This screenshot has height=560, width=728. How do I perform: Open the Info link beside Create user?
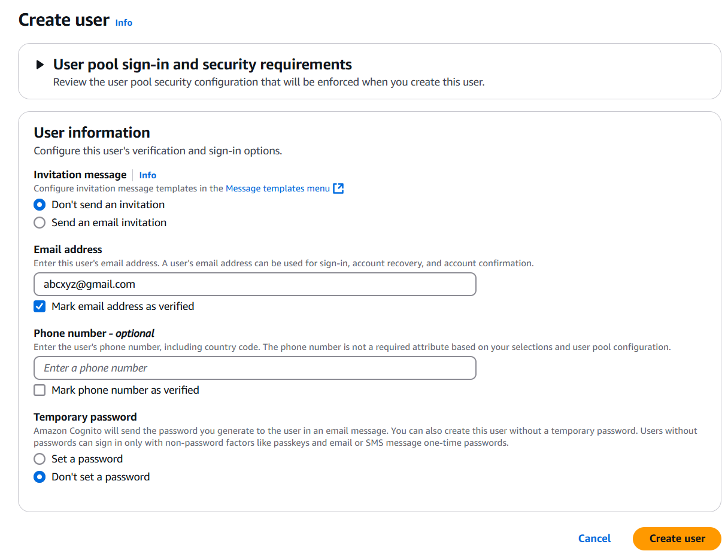click(124, 23)
